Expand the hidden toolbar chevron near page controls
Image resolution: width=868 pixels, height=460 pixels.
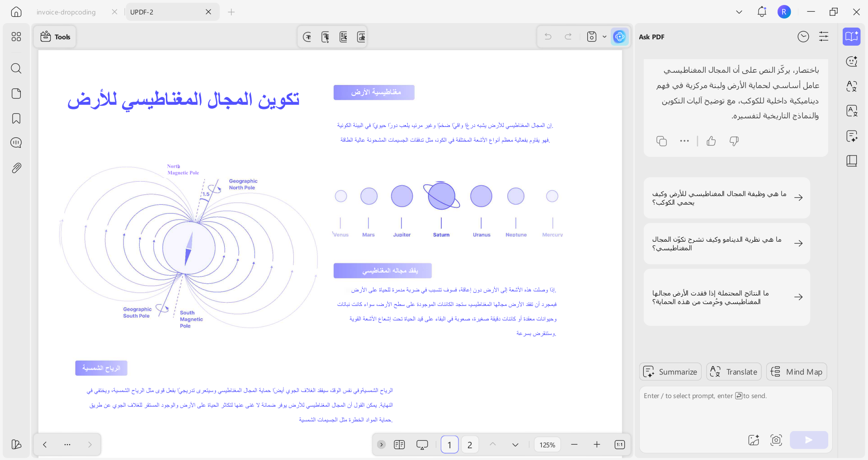(x=381, y=444)
